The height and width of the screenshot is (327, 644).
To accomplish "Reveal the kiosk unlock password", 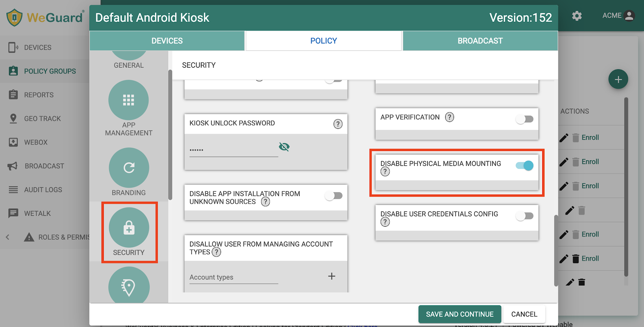I will click(284, 147).
